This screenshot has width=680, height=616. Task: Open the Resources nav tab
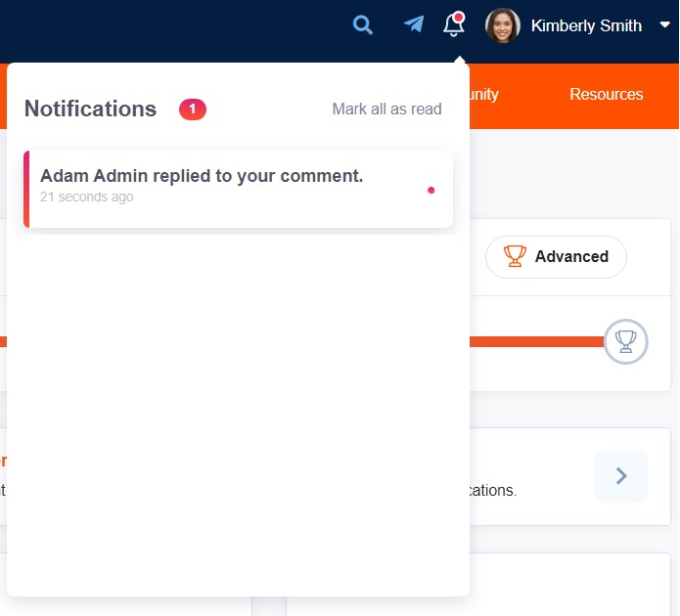pos(606,94)
